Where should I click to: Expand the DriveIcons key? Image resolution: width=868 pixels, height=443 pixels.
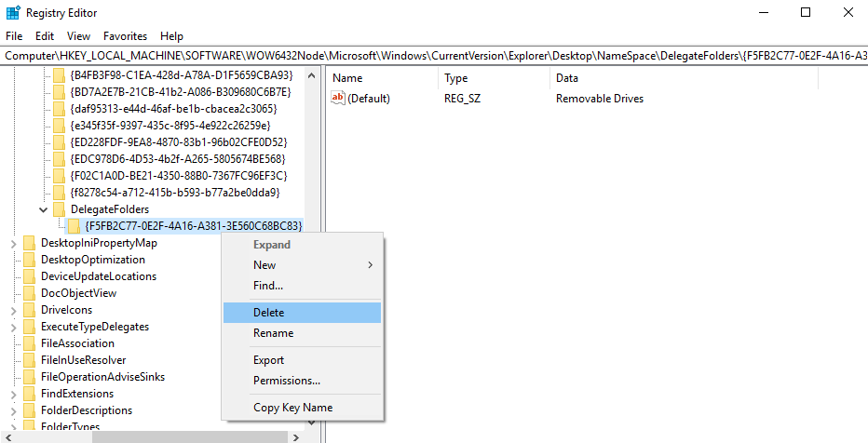(x=13, y=310)
